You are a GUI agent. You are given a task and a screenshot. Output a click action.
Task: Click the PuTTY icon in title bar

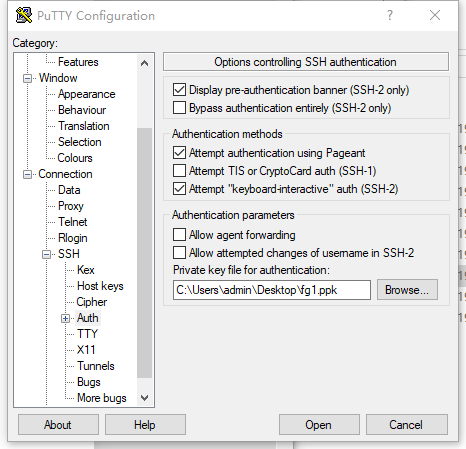tap(24, 15)
